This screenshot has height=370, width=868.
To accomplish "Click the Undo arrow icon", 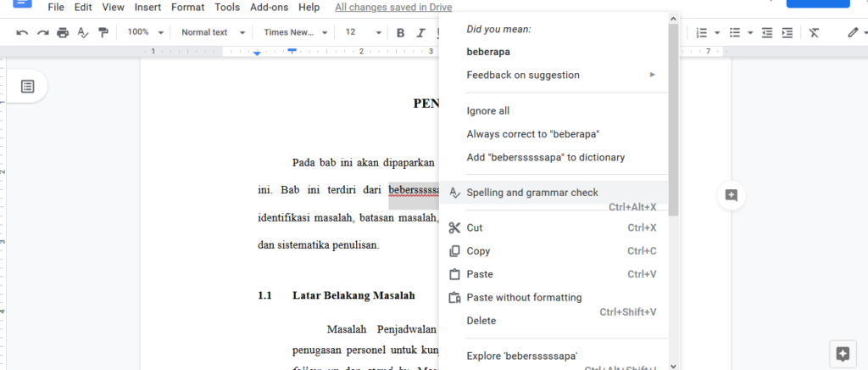I will (x=22, y=33).
